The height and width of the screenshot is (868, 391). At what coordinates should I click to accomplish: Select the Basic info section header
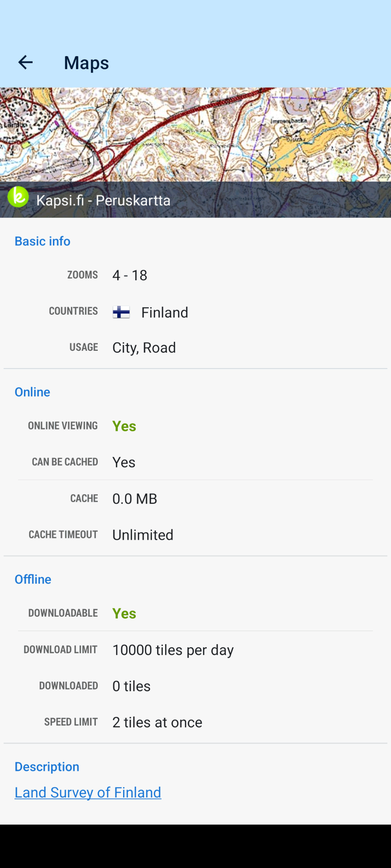pyautogui.click(x=43, y=241)
